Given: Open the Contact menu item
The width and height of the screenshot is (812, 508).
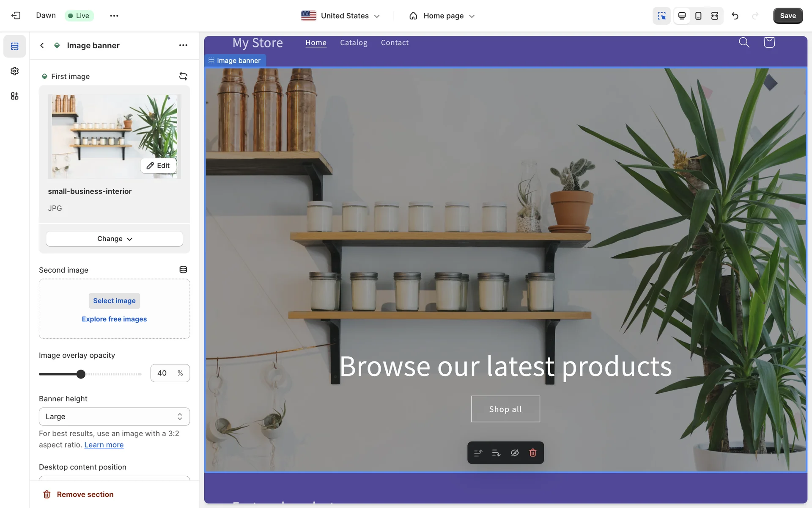Looking at the screenshot, I should pyautogui.click(x=395, y=43).
